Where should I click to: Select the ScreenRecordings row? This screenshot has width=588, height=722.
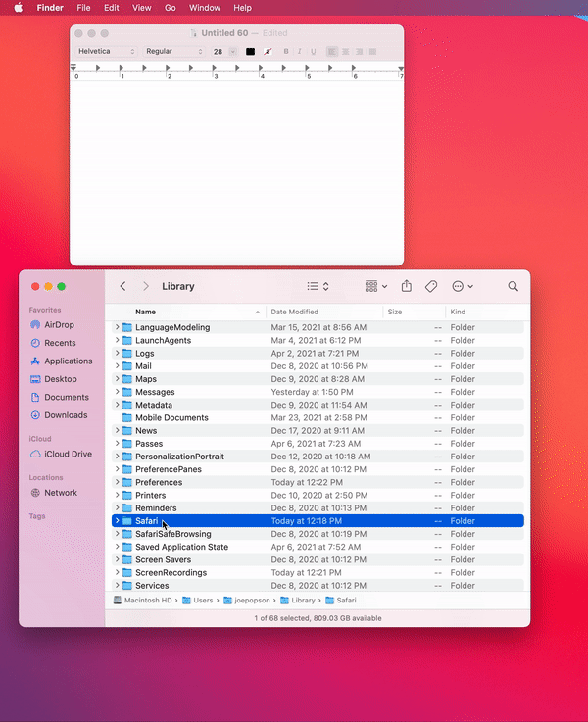click(x=318, y=572)
